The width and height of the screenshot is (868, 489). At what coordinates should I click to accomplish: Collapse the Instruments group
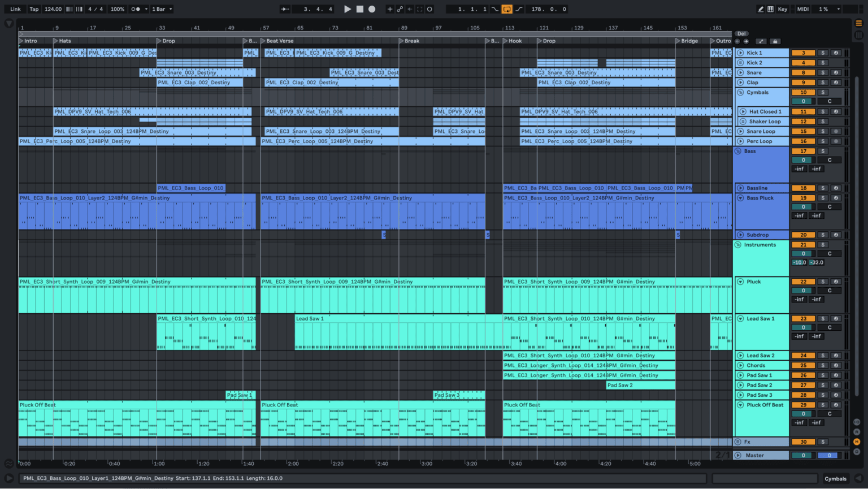pyautogui.click(x=738, y=245)
